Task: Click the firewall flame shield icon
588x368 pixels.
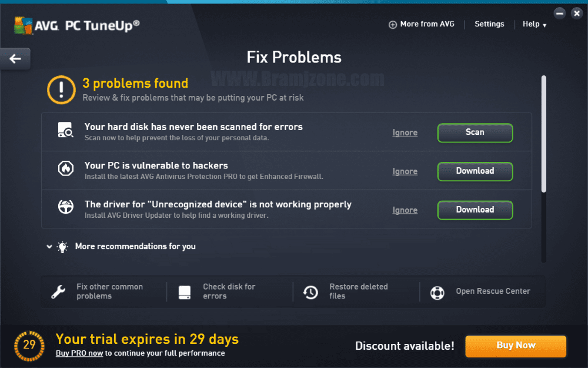Action: (x=66, y=168)
